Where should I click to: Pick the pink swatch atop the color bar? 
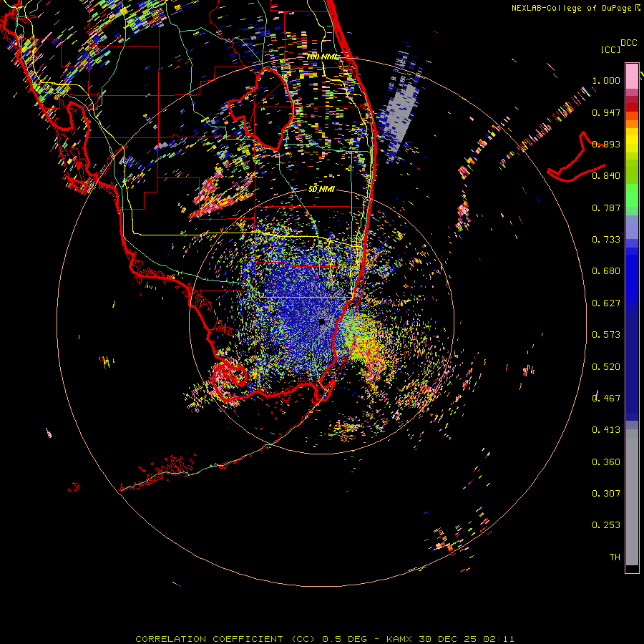pyautogui.click(x=632, y=76)
